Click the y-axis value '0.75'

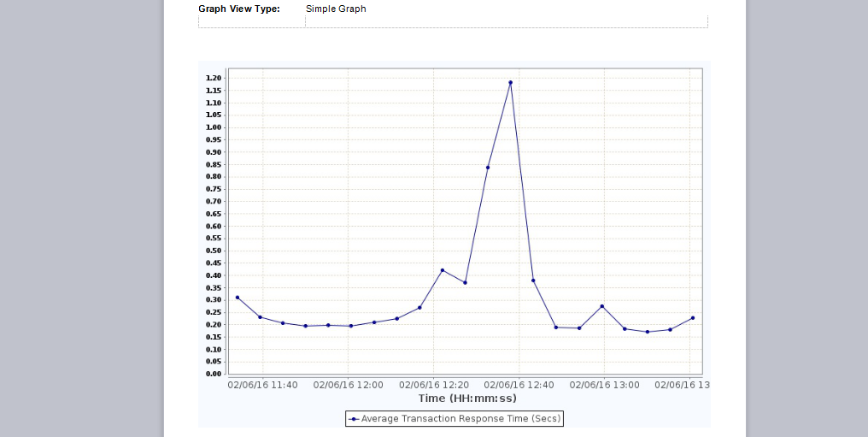point(214,189)
